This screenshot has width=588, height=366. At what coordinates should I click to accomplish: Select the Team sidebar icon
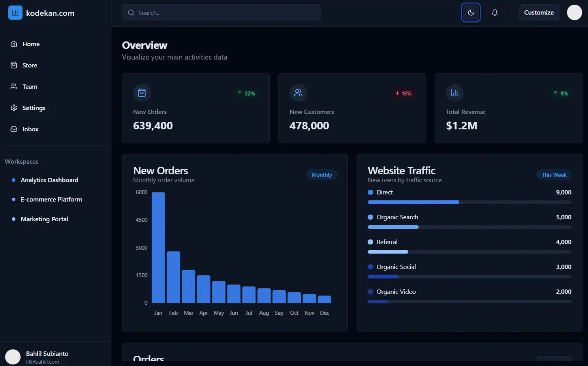click(14, 87)
